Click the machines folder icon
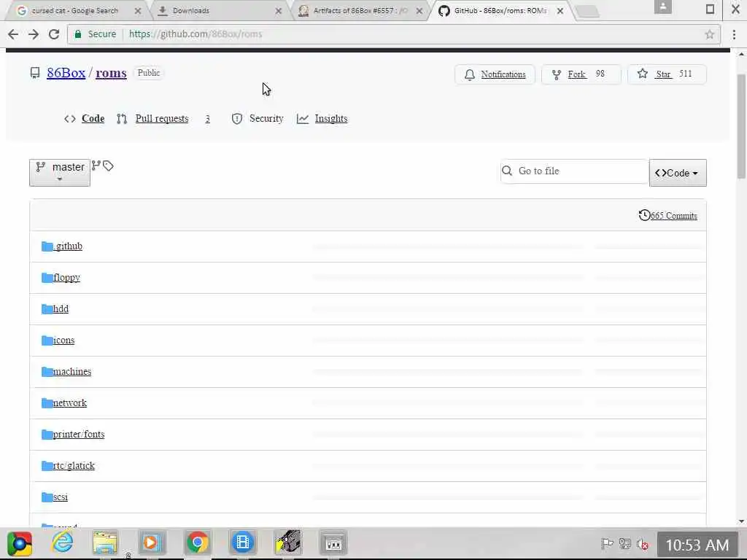This screenshot has height=560, width=747. point(47,372)
